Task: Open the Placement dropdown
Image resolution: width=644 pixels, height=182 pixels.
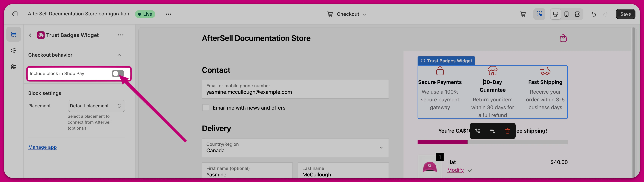Action: click(96, 106)
